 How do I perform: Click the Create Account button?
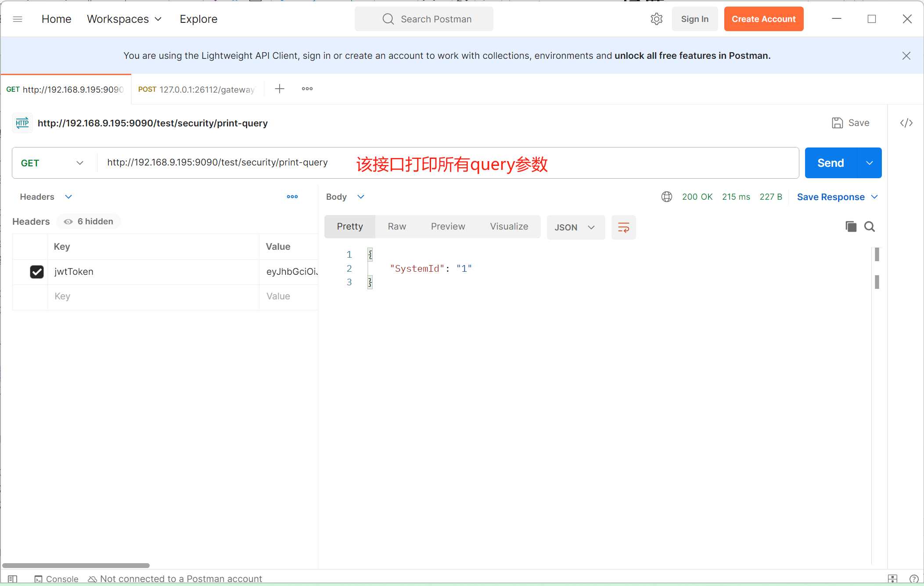pyautogui.click(x=763, y=19)
